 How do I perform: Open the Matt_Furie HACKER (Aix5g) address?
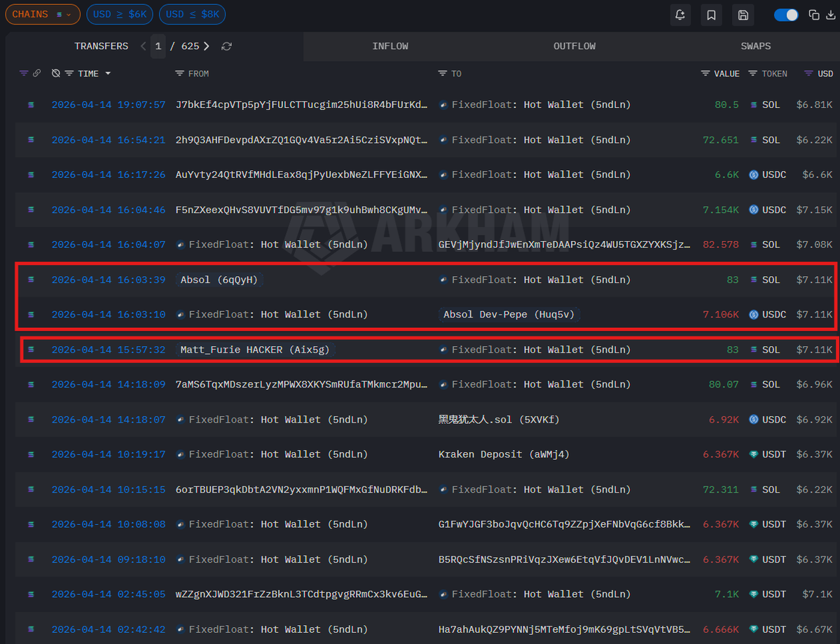[254, 350]
